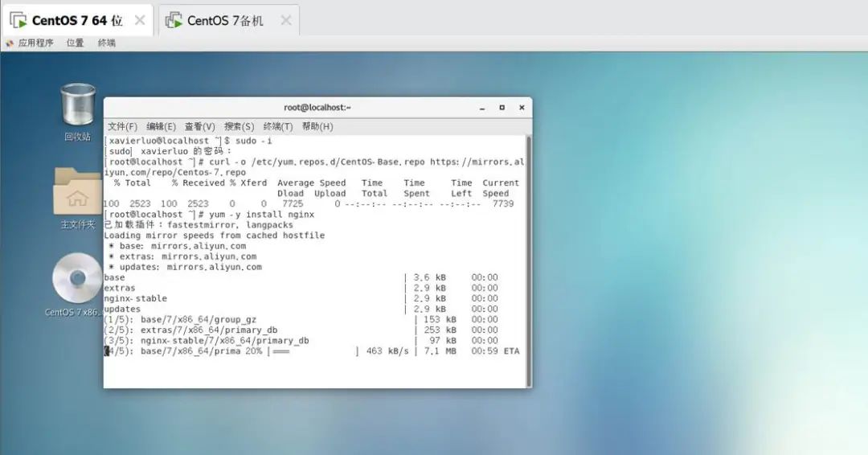Close the CentOS 7 64 位 tab
Image resolution: width=868 pixels, height=455 pixels.
point(140,20)
